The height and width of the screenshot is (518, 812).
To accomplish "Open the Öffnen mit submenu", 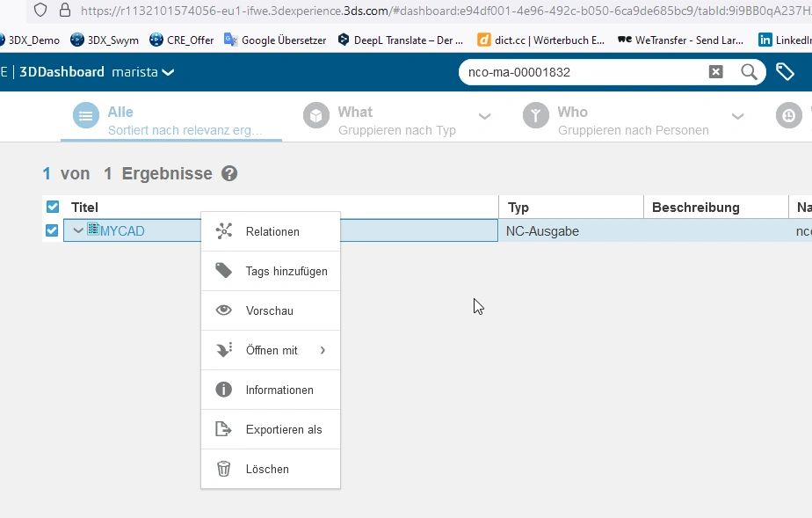I will click(271, 350).
